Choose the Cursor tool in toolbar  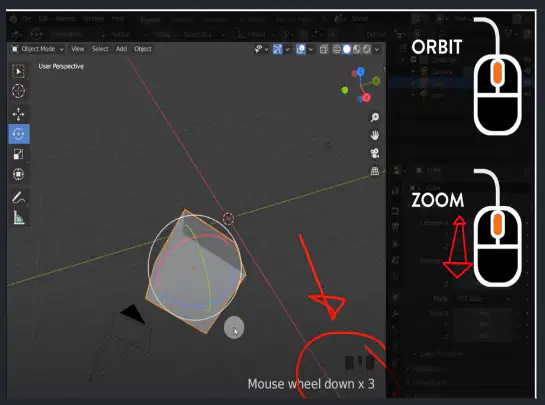(x=18, y=91)
